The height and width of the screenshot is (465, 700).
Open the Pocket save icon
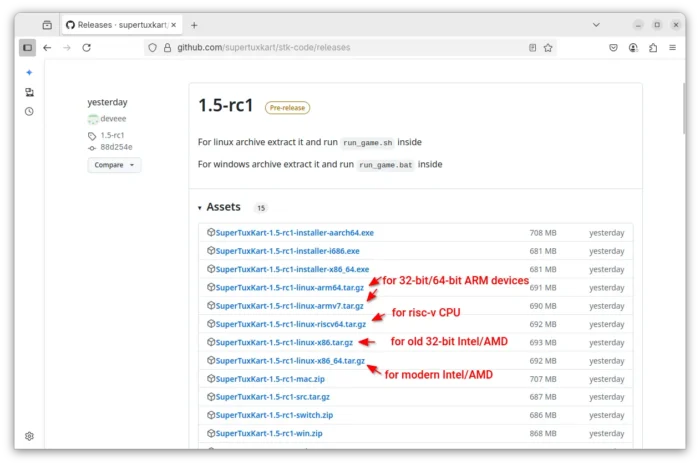(613, 47)
